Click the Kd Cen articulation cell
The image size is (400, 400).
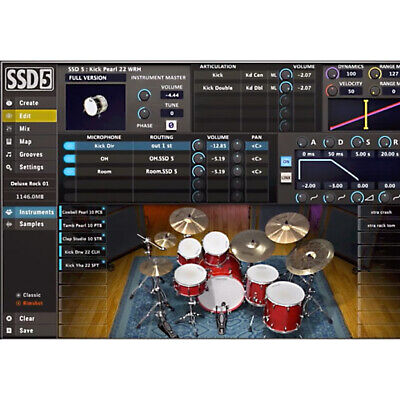[255, 75]
